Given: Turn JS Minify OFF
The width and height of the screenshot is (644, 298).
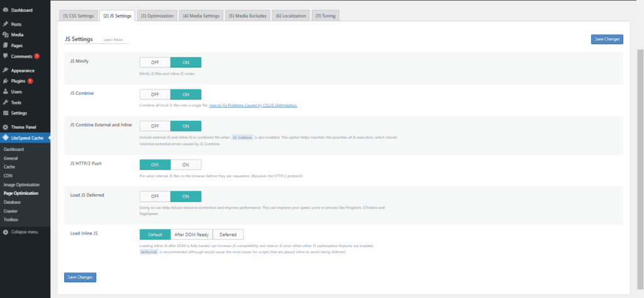Looking at the screenshot, I should click(155, 62).
